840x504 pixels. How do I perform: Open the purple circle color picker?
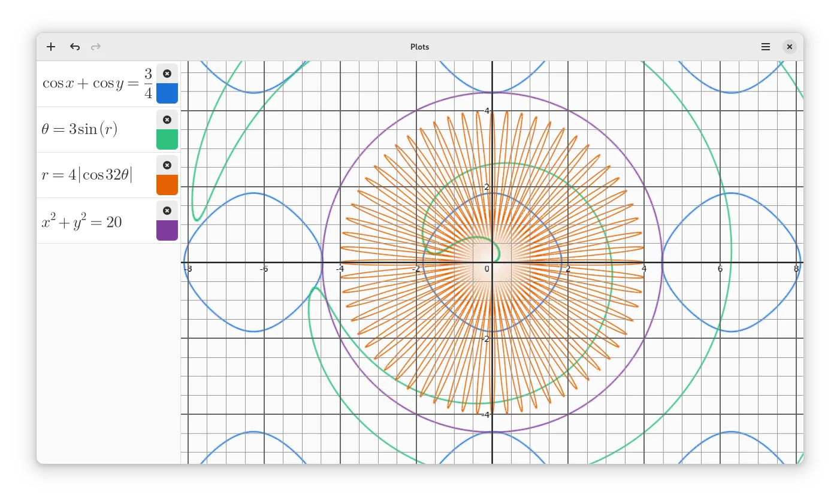pyautogui.click(x=167, y=230)
